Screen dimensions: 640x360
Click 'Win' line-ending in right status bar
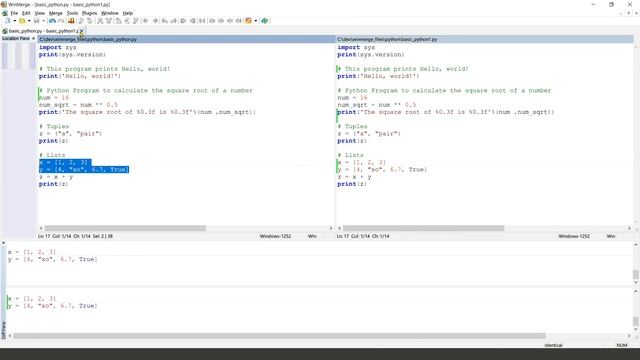tap(611, 236)
